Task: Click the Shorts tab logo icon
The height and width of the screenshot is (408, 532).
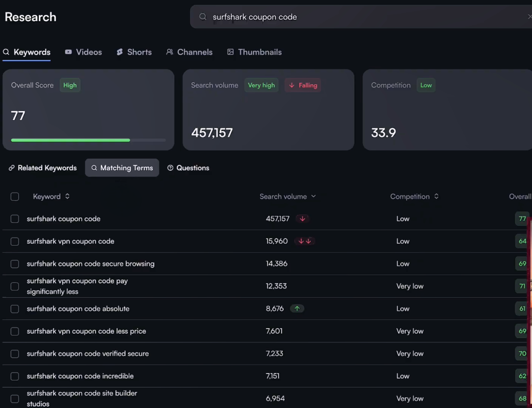Action: 119,52
